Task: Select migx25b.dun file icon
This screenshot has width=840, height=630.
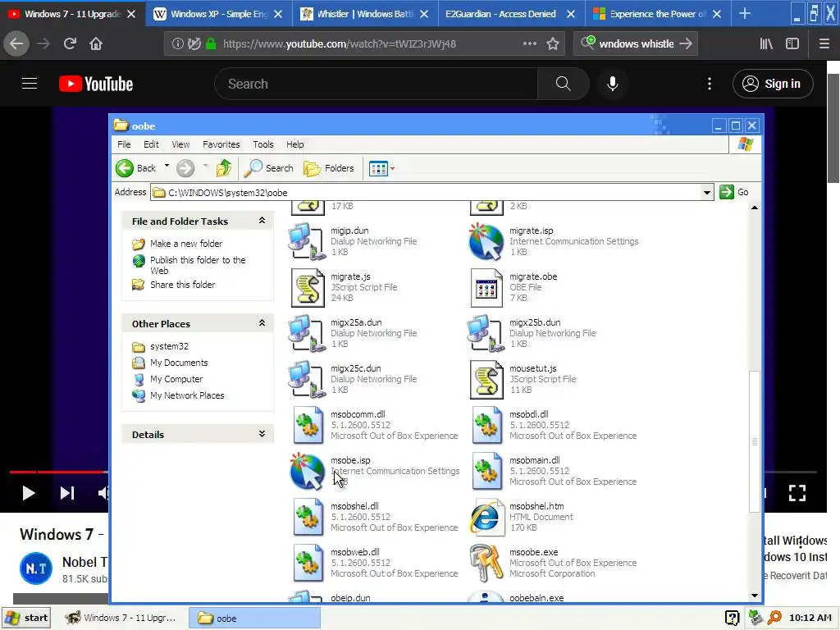Action: 486,333
